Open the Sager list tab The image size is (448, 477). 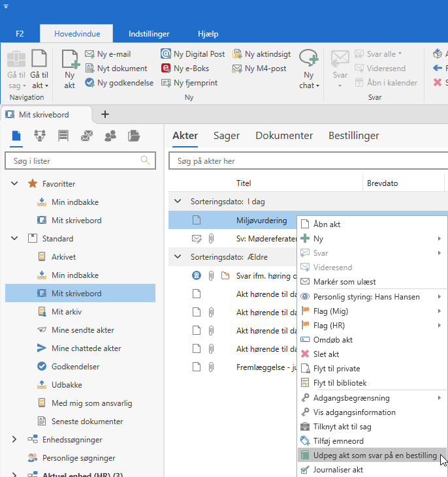[x=227, y=136]
